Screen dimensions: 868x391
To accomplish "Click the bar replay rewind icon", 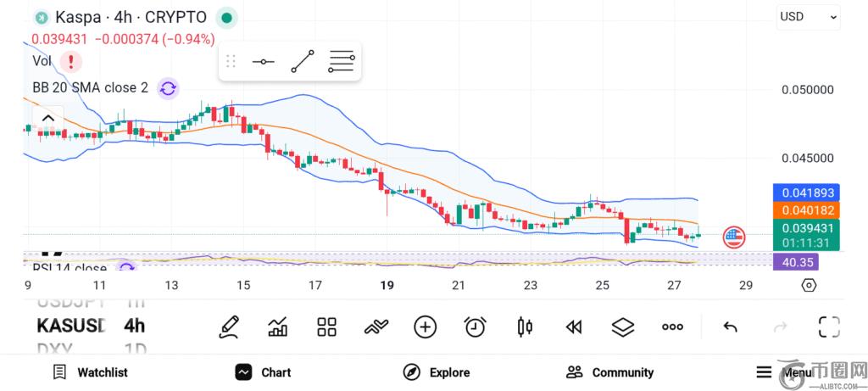I will (574, 327).
